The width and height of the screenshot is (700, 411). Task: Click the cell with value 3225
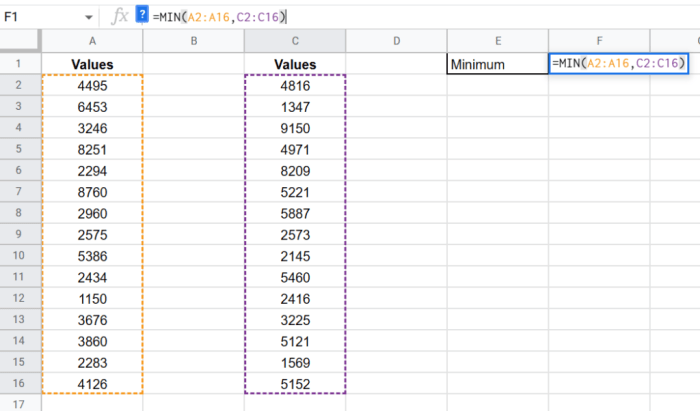[295, 320]
